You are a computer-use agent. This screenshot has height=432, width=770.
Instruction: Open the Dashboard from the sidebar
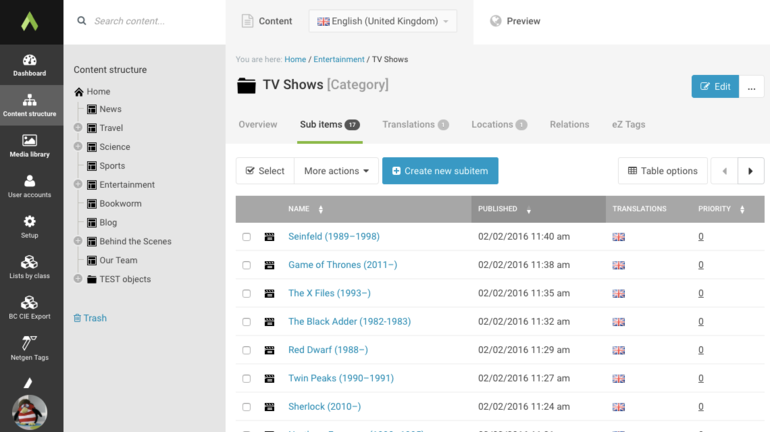coord(30,66)
